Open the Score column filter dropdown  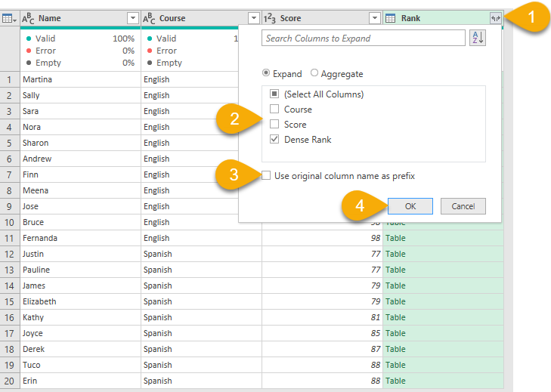click(374, 18)
